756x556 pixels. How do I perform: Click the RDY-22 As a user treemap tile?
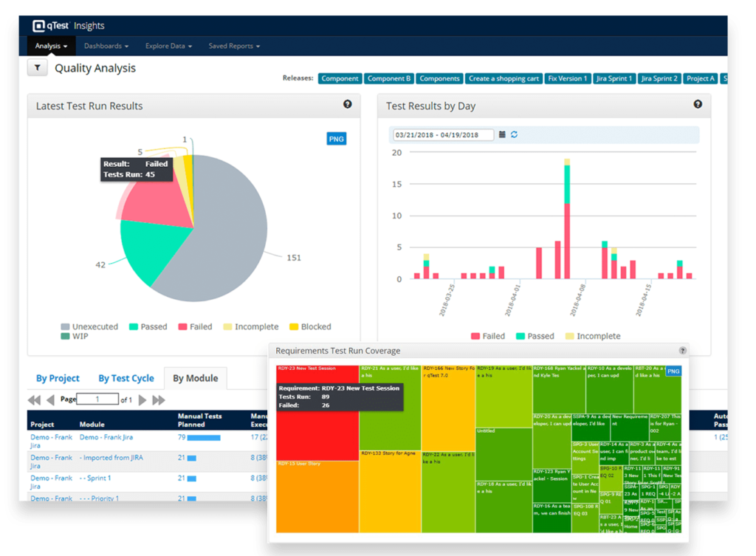(x=448, y=492)
